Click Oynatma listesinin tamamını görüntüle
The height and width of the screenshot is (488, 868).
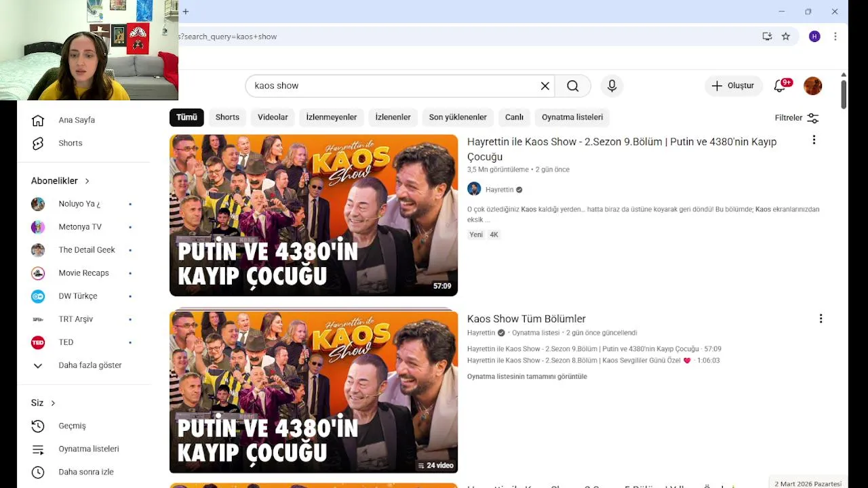tap(527, 376)
